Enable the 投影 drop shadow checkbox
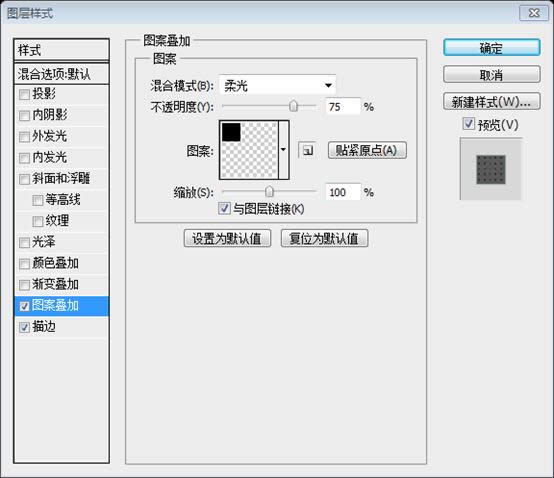The image size is (554, 478). click(x=24, y=95)
